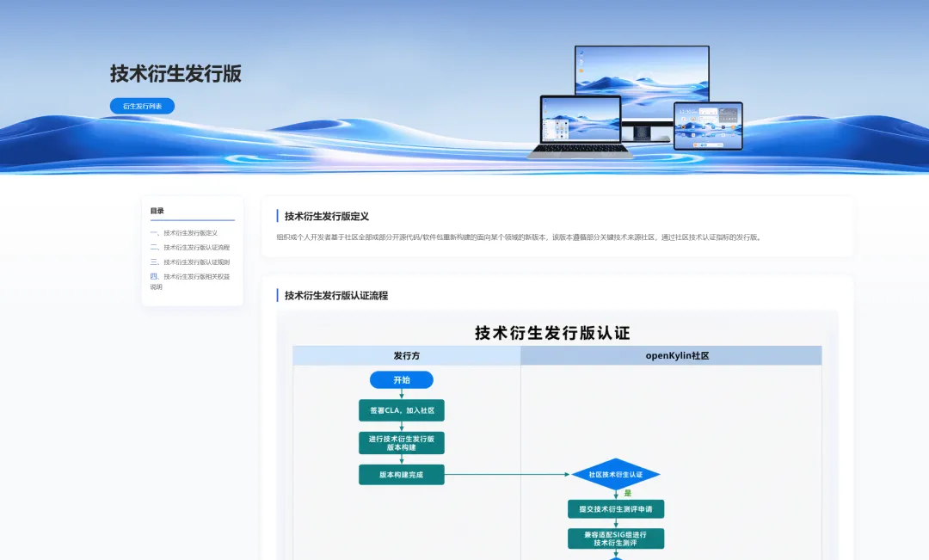Screen dimensions: 929x560
Task: Click the 技术衍生发行版认证流程 section heading
Action: (x=336, y=295)
